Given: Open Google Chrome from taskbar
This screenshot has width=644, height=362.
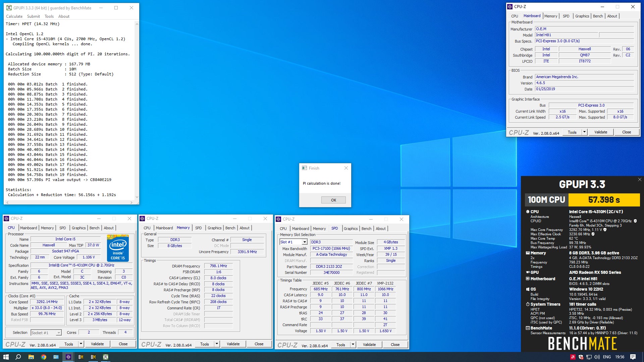Looking at the screenshot, I should coord(44,357).
